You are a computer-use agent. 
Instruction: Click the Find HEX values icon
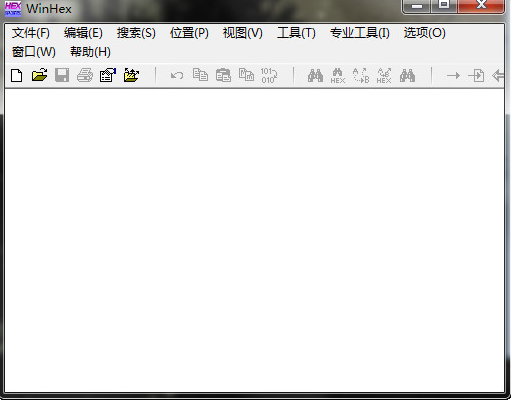[x=338, y=76]
